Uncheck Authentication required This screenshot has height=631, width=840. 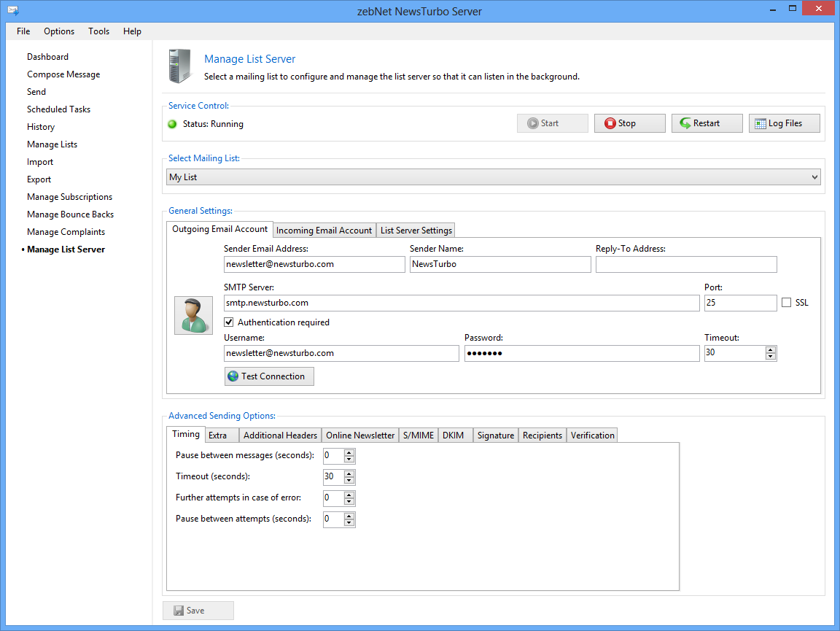click(x=229, y=322)
